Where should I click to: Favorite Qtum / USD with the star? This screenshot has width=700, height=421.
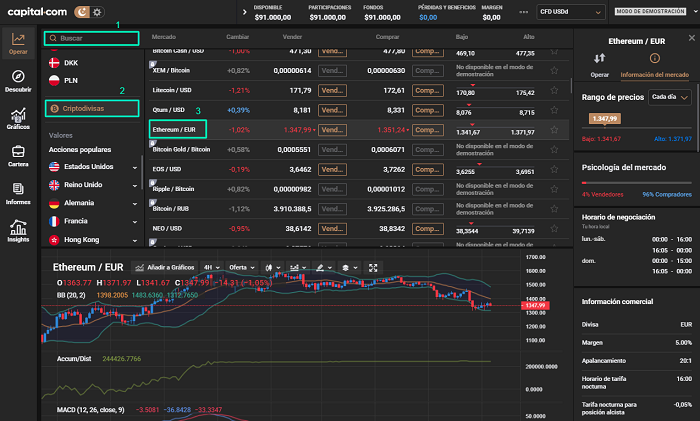[554, 110]
